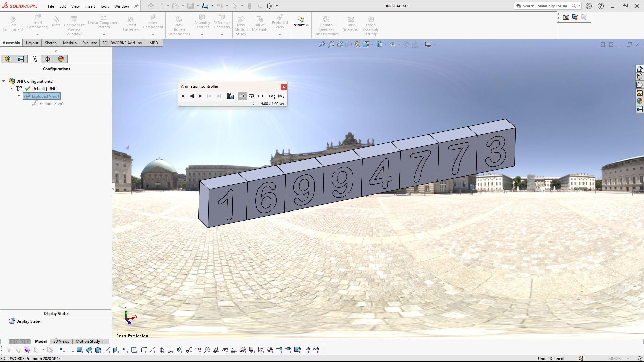
Task: Play the explode animation
Action: (201, 96)
